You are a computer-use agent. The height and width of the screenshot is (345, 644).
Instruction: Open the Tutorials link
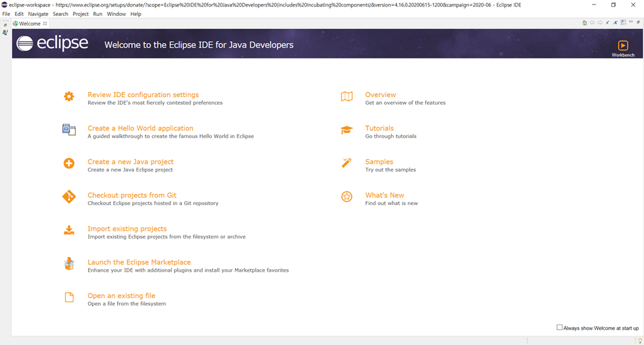coord(380,128)
